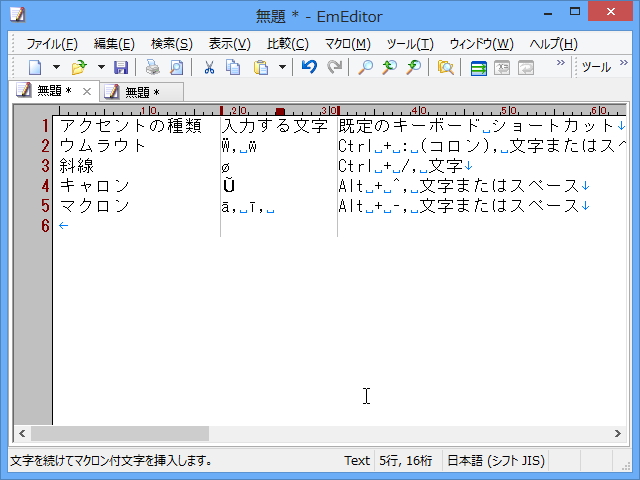Click the scroll left arrow
Viewport: 640px width, 480px height.
point(22,433)
